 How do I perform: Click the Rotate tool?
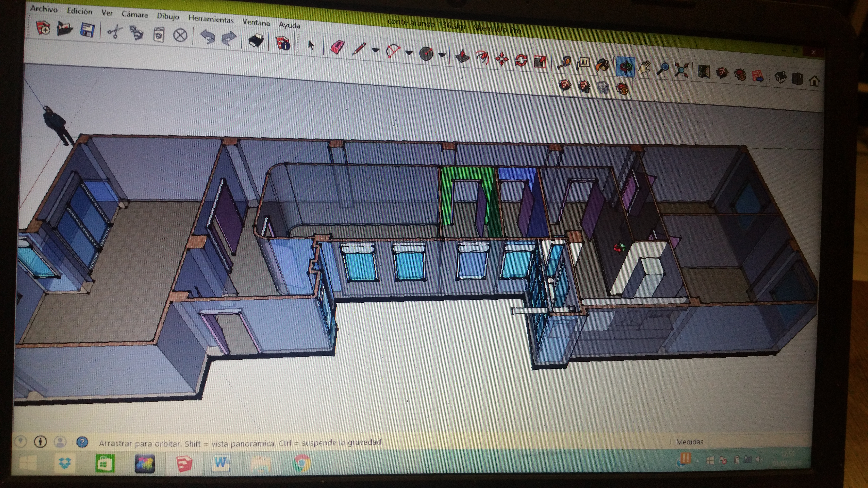pos(521,61)
